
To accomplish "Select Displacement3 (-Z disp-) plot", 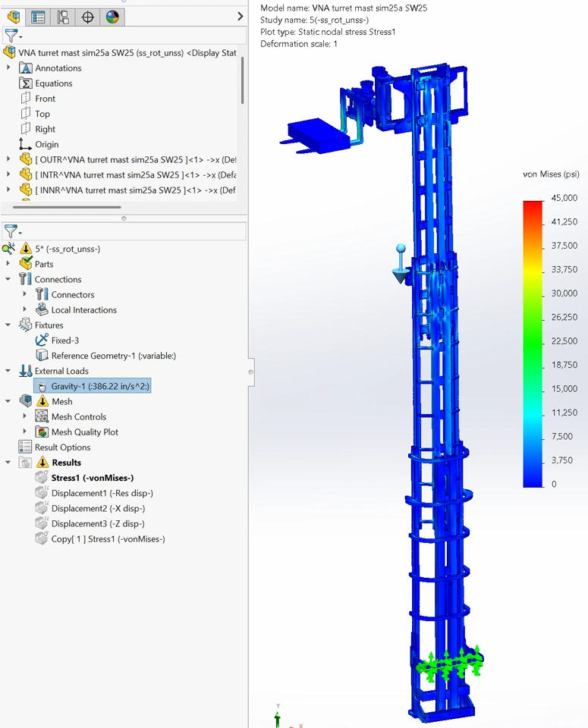I will [98, 524].
